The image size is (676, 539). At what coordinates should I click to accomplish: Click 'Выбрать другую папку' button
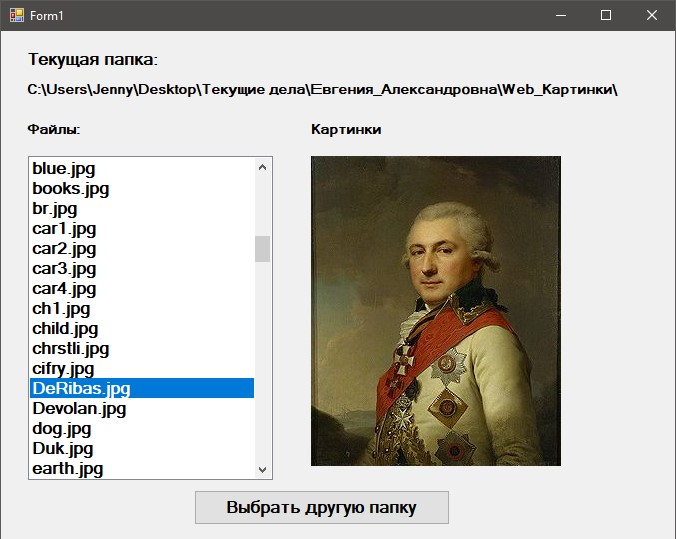(321, 507)
